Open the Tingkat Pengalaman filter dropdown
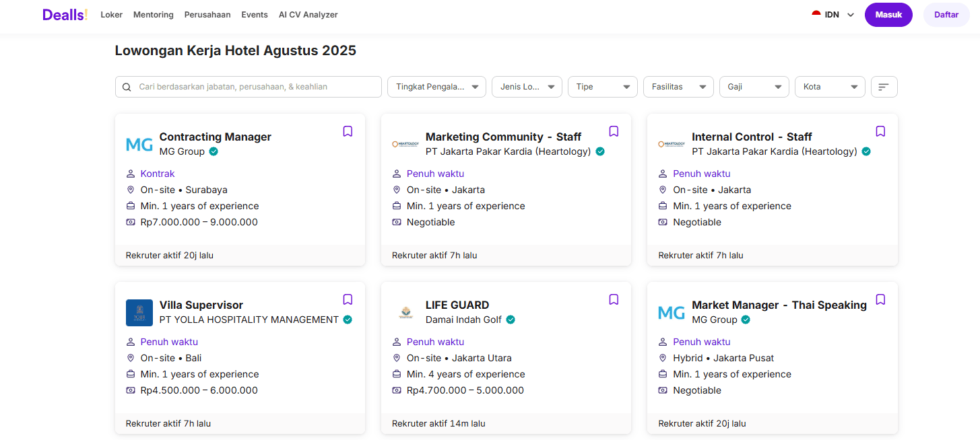The width and height of the screenshot is (980, 440). pyautogui.click(x=436, y=87)
